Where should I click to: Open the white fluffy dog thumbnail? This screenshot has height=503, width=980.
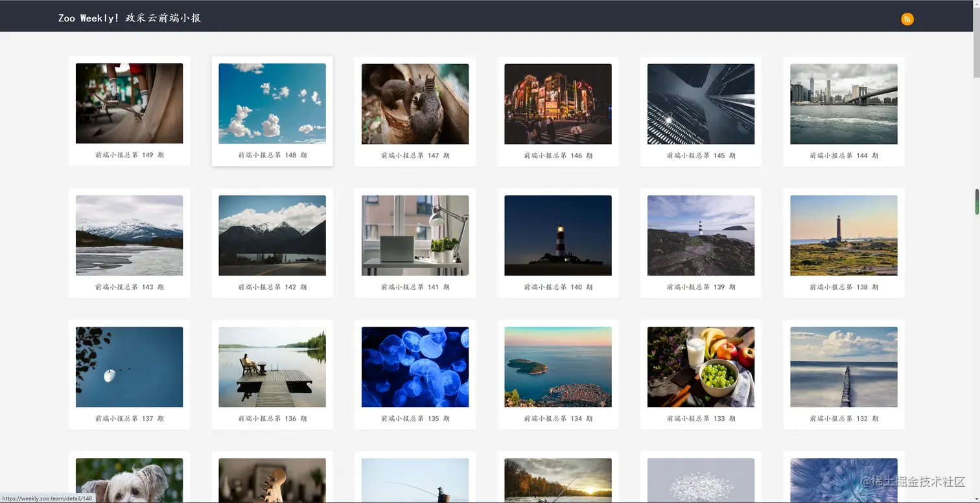(x=129, y=480)
